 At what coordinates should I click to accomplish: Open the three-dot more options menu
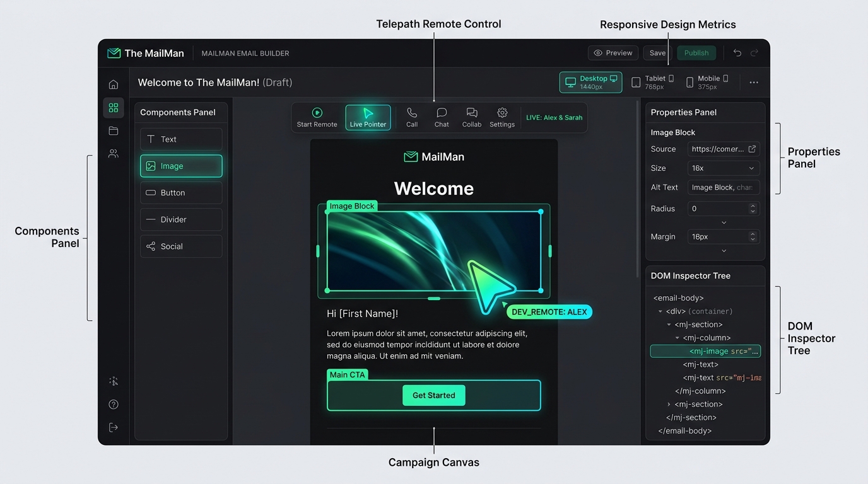(x=754, y=83)
